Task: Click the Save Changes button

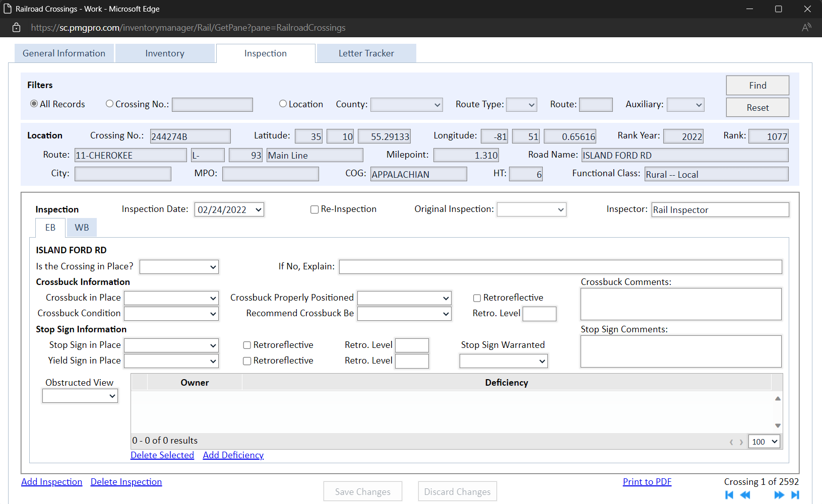Action: click(x=363, y=491)
